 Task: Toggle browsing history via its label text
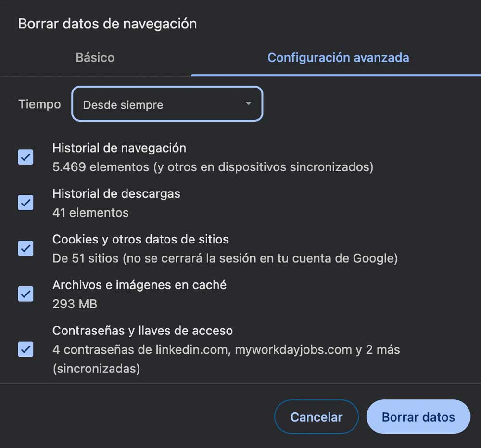pyautogui.click(x=119, y=148)
